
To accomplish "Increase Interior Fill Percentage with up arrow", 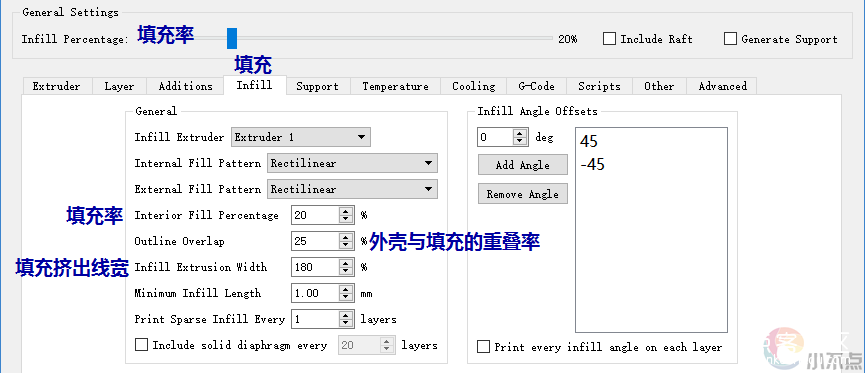I will (x=346, y=211).
